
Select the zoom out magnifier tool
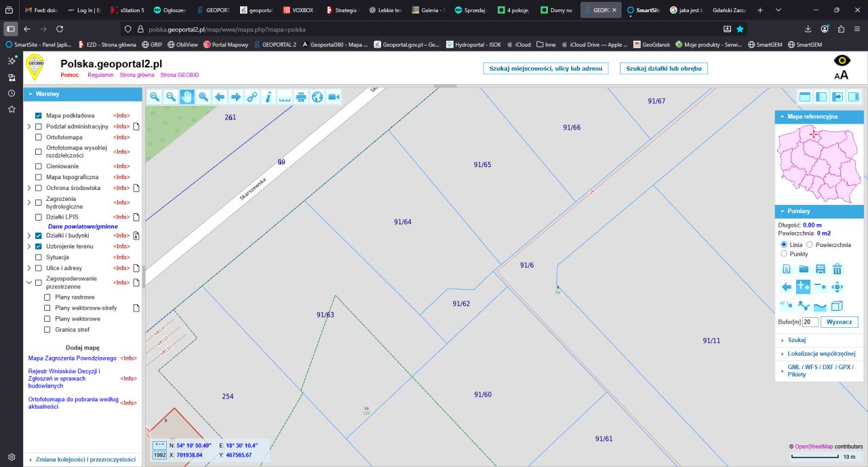tap(171, 97)
